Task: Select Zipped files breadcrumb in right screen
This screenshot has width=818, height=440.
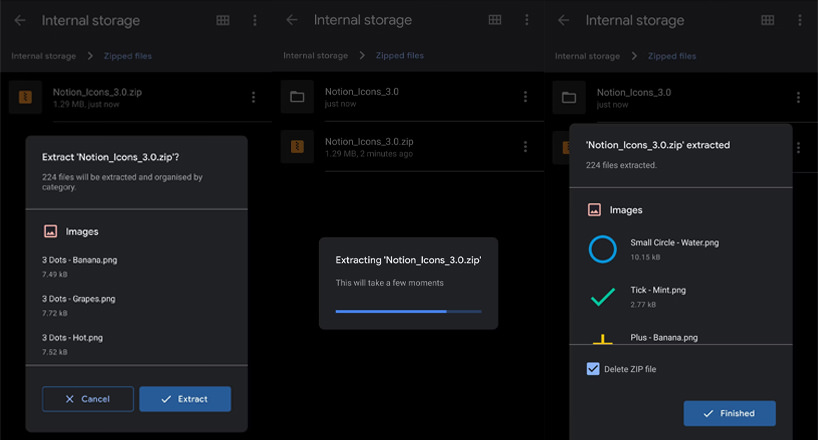Action: point(672,56)
